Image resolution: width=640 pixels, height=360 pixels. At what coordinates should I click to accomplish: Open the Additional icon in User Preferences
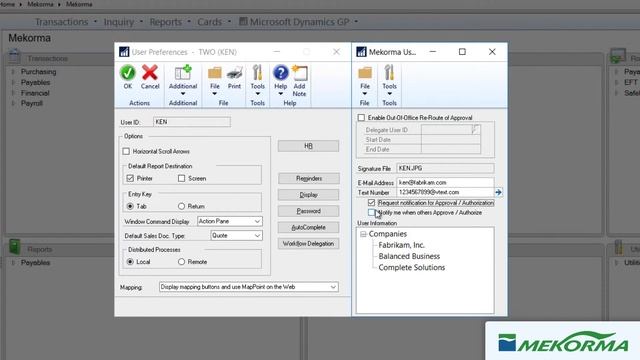pyautogui.click(x=183, y=73)
